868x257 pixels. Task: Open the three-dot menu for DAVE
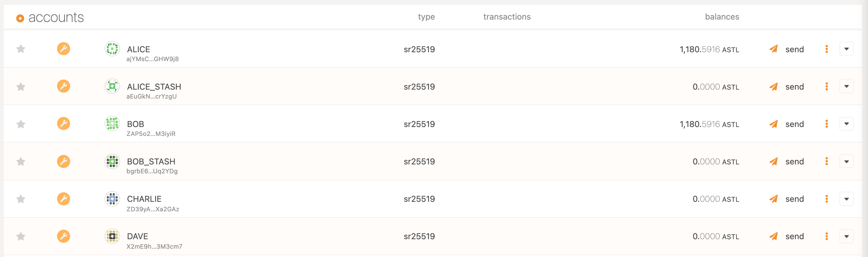826,236
